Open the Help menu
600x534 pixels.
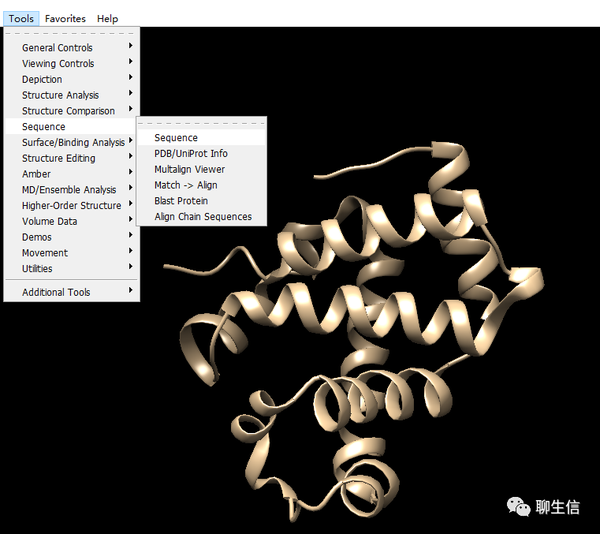108,18
